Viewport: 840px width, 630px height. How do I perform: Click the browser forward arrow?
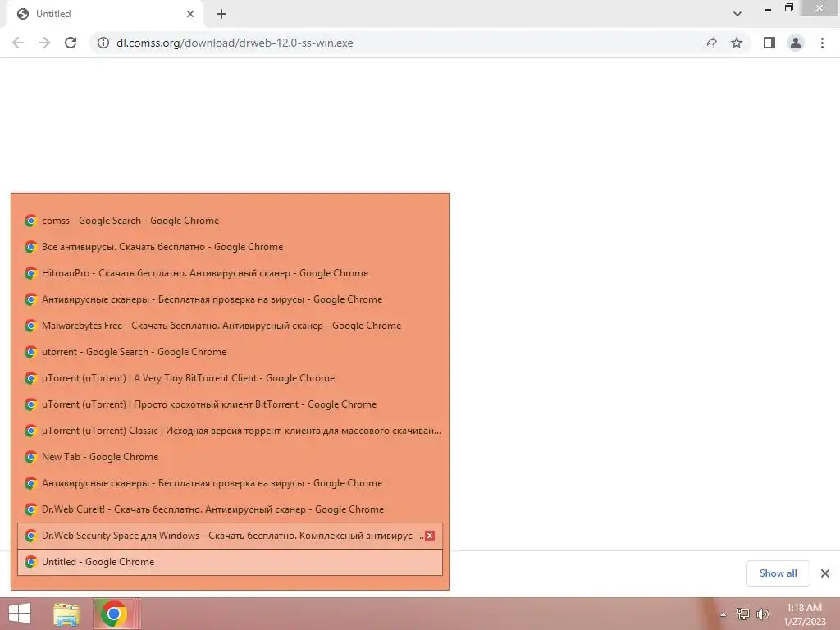[x=44, y=43]
